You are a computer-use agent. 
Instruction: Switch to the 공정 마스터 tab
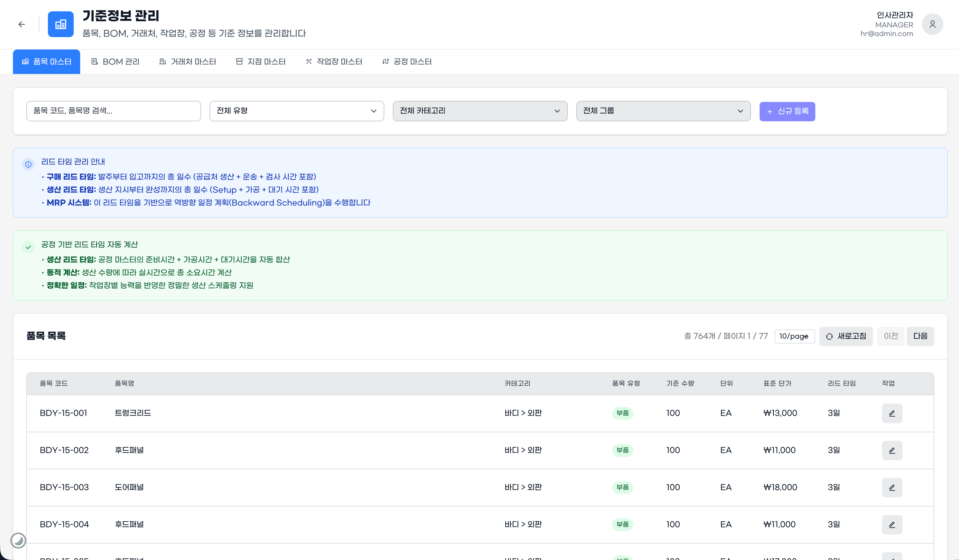coord(407,62)
